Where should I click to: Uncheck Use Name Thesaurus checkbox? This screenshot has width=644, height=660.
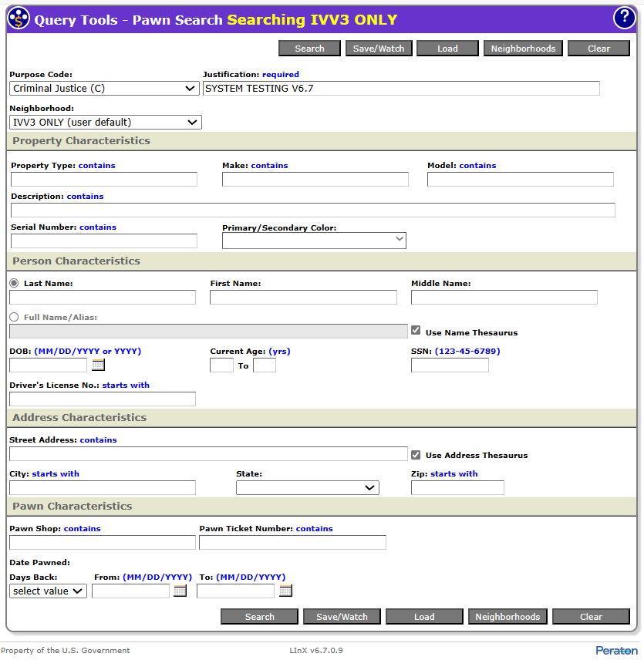coord(416,331)
